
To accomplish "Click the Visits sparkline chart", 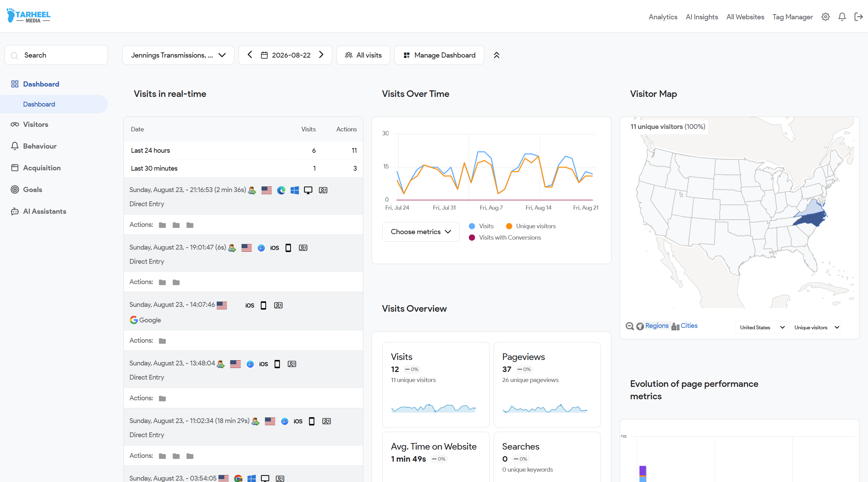I will (434, 408).
